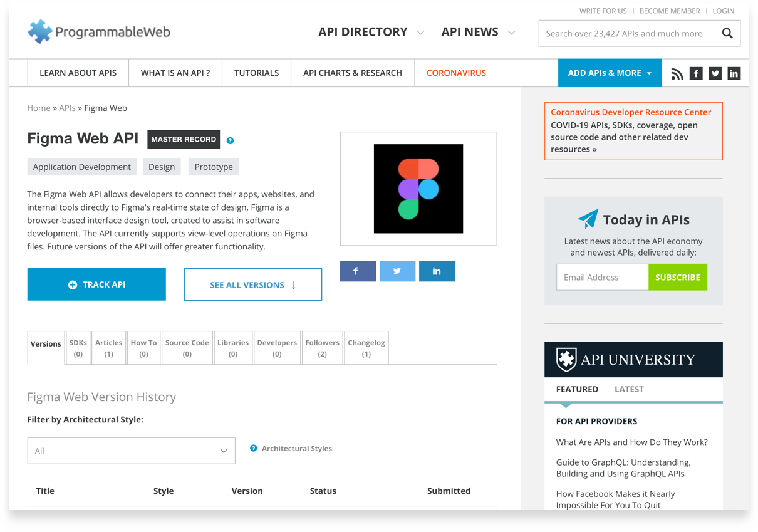
Task: Click the Figma logo thumbnail
Action: (x=418, y=189)
